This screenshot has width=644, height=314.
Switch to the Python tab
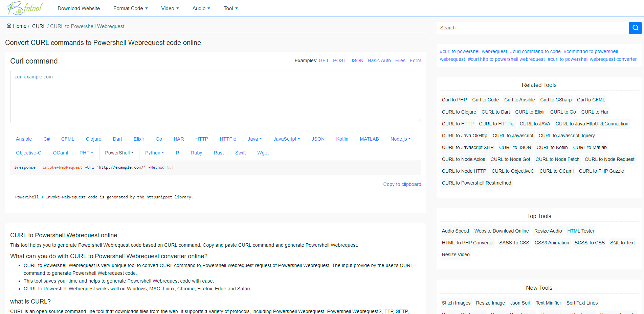[x=154, y=153]
